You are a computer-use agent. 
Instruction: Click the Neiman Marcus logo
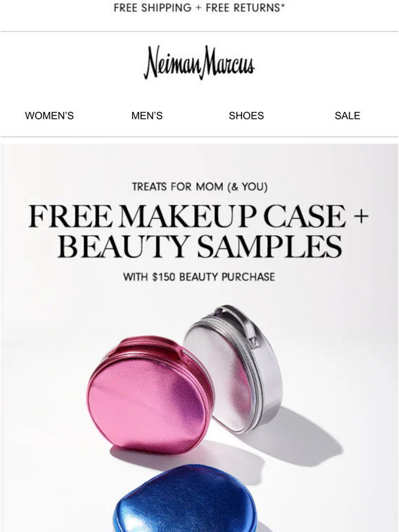[x=199, y=63]
